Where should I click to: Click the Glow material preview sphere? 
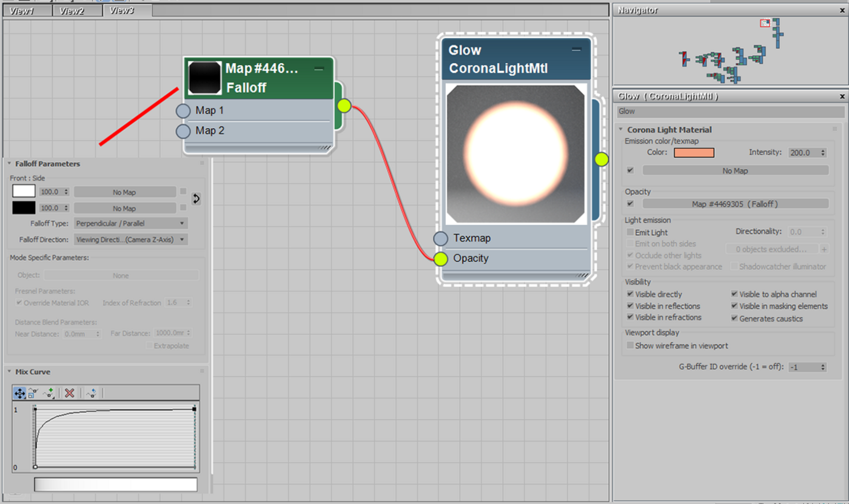tap(515, 154)
